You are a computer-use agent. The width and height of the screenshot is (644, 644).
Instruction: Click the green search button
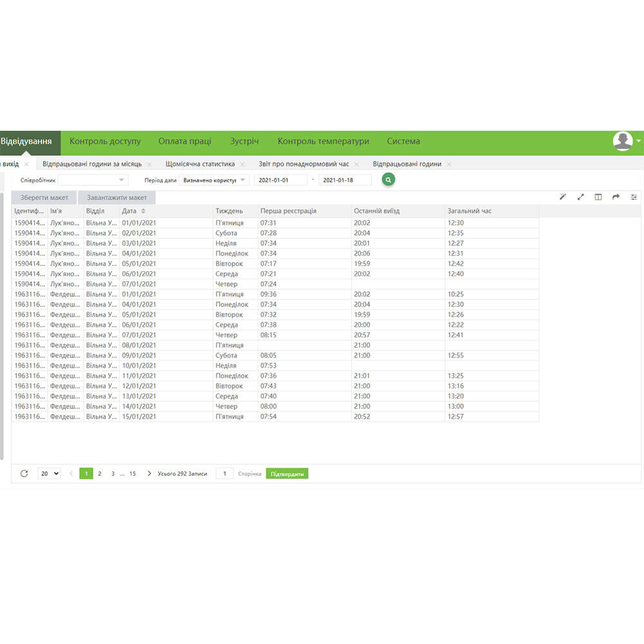(x=388, y=180)
